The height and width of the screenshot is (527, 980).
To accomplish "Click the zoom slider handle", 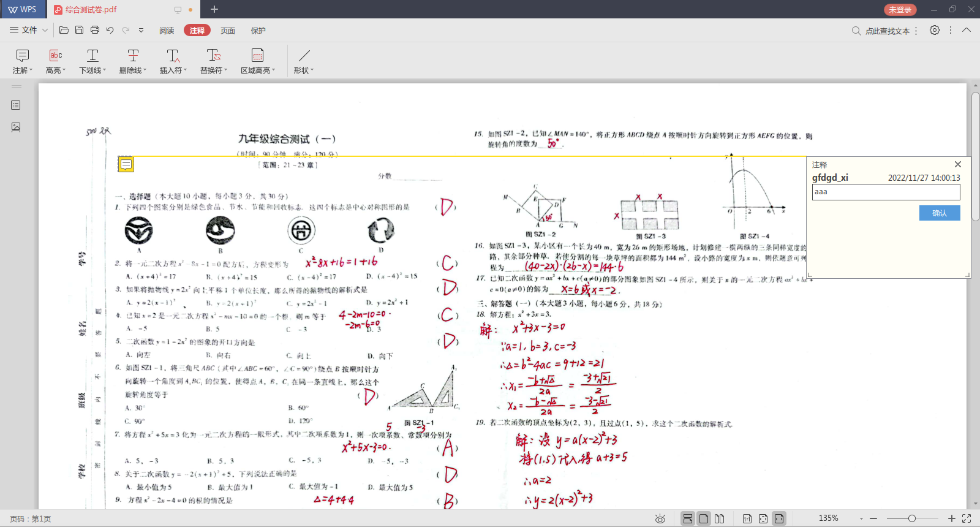I will [x=912, y=518].
